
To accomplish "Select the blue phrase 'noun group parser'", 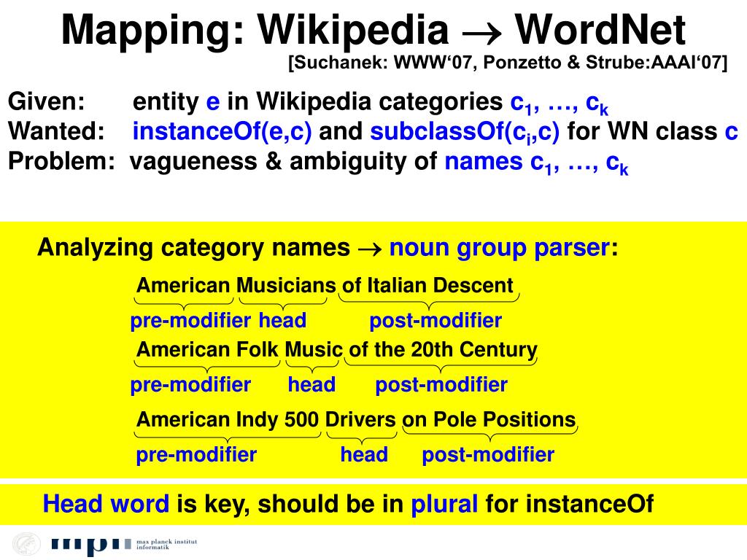I will click(500, 248).
